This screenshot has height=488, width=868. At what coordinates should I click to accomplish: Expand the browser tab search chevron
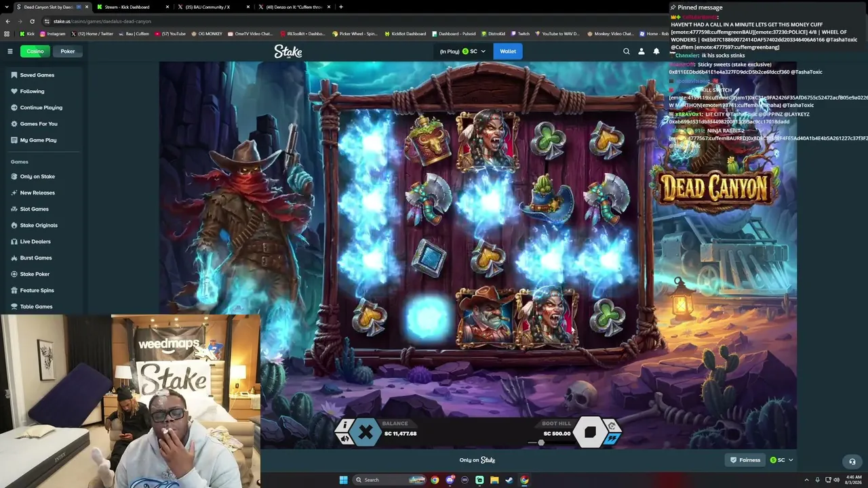coord(7,7)
